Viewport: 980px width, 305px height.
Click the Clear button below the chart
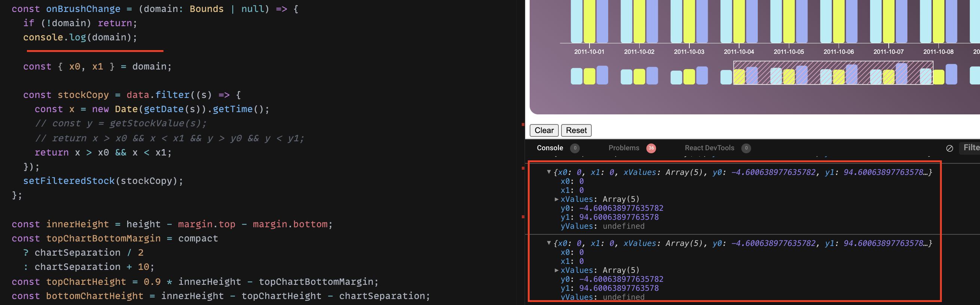tap(544, 130)
